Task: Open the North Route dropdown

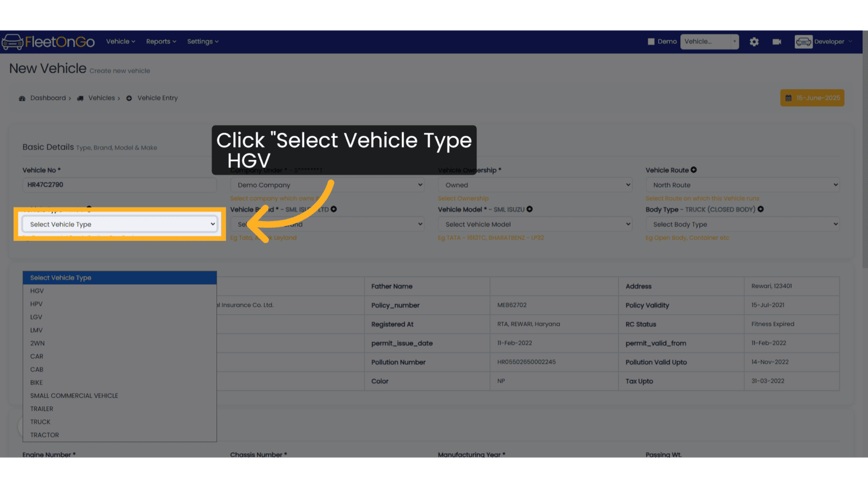Action: pyautogui.click(x=743, y=185)
